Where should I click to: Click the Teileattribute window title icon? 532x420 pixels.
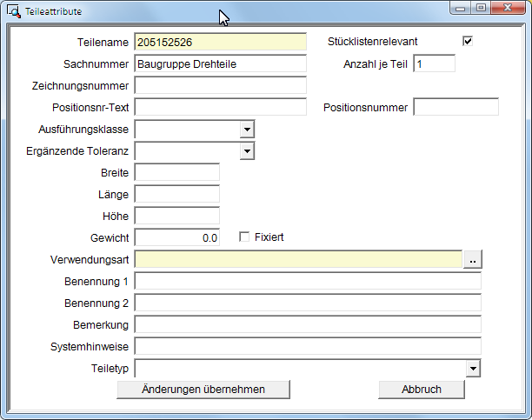(x=13, y=11)
